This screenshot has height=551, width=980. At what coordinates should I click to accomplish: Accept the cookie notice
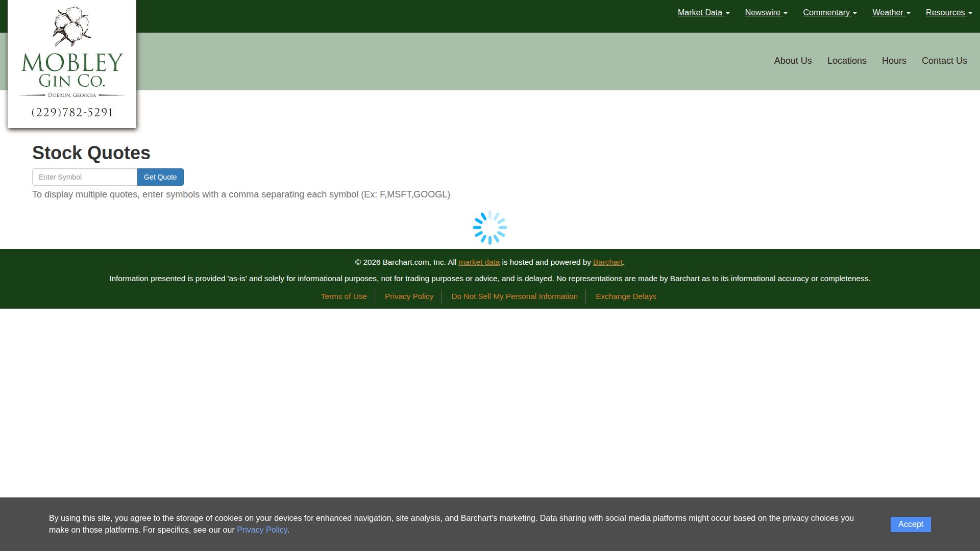(910, 524)
